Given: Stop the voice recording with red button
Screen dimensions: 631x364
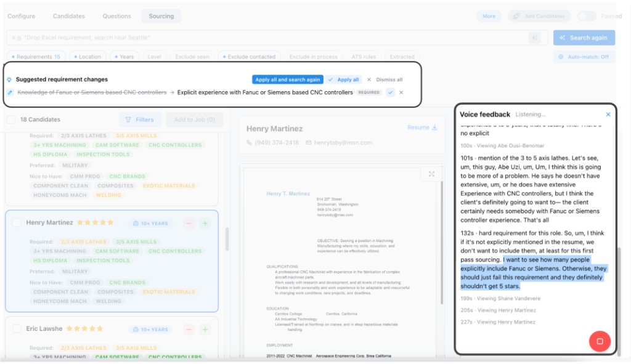Looking at the screenshot, I should coord(600,341).
